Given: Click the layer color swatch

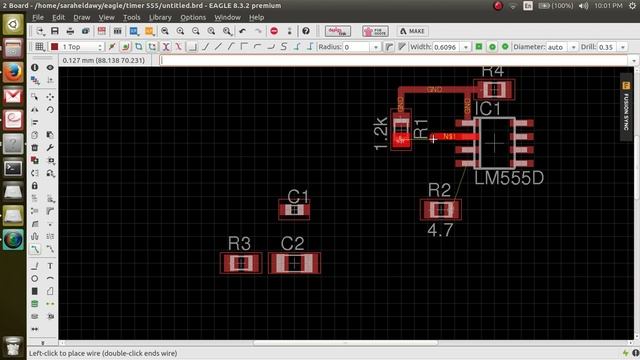Looking at the screenshot, I should click(54, 47).
